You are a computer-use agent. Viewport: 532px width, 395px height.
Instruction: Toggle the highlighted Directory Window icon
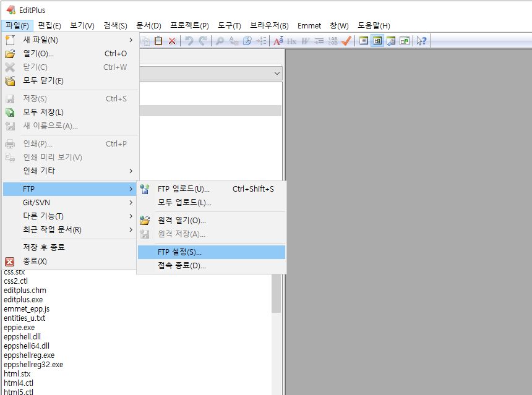coord(377,41)
